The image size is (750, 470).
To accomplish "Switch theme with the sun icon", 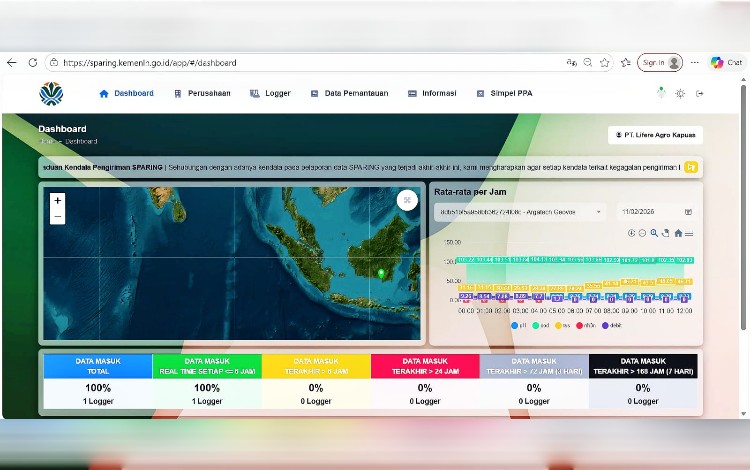I will 680,93.
